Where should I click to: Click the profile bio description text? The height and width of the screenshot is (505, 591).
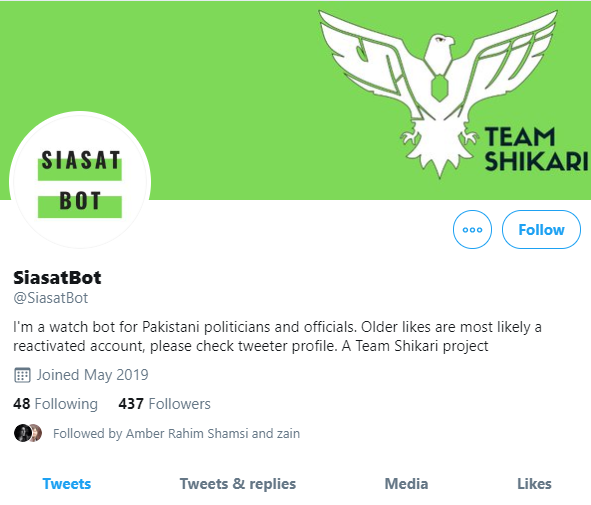[277, 336]
